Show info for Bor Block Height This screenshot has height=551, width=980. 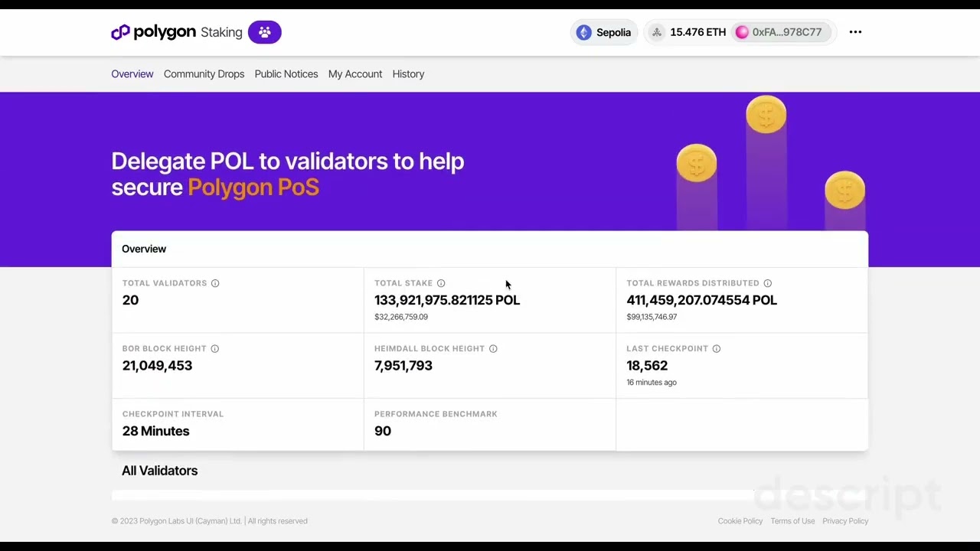215,349
